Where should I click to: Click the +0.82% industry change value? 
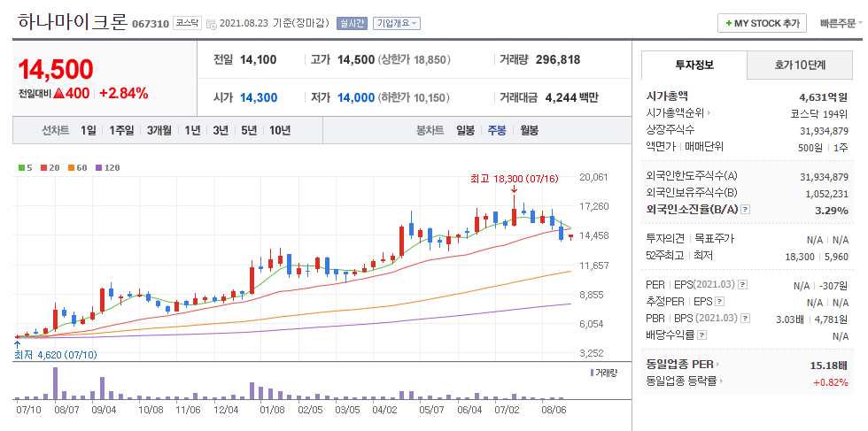click(831, 381)
